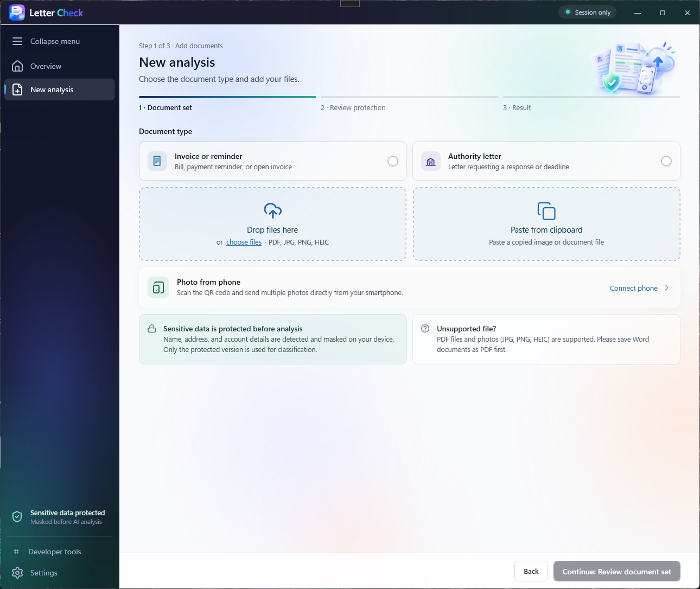Screen dimensions: 700x589
Task: Click the drag handle at top of window
Action: 350,4
